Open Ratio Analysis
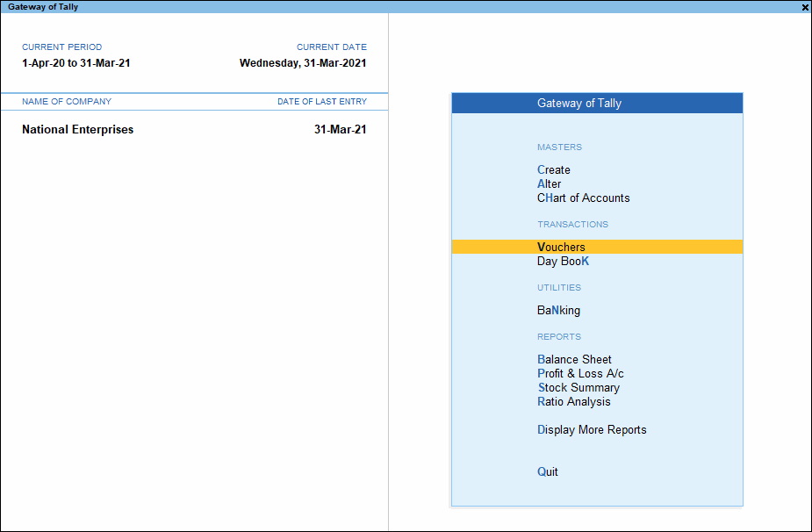 click(x=573, y=401)
